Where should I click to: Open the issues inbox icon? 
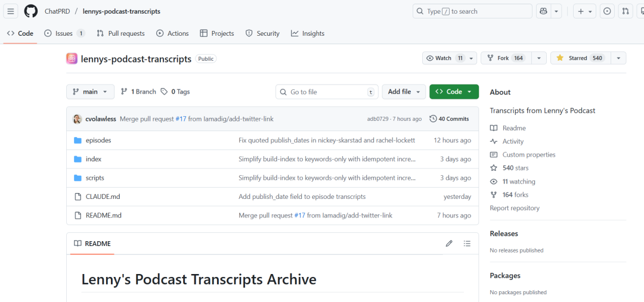coord(607,11)
